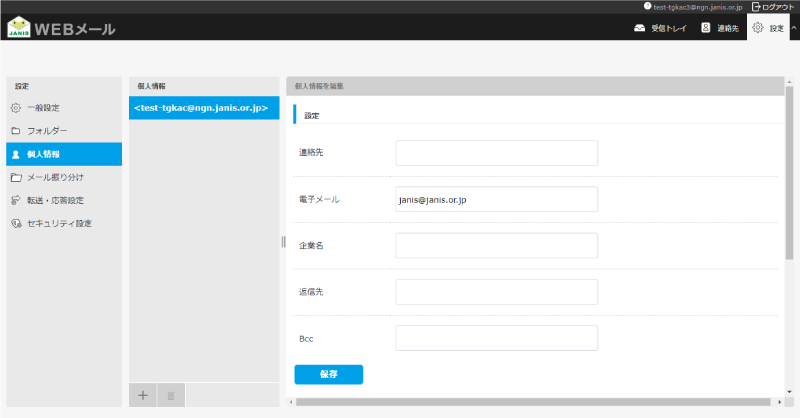Click the trash delete identity icon
Screen dimensions: 800x418
coord(170,395)
